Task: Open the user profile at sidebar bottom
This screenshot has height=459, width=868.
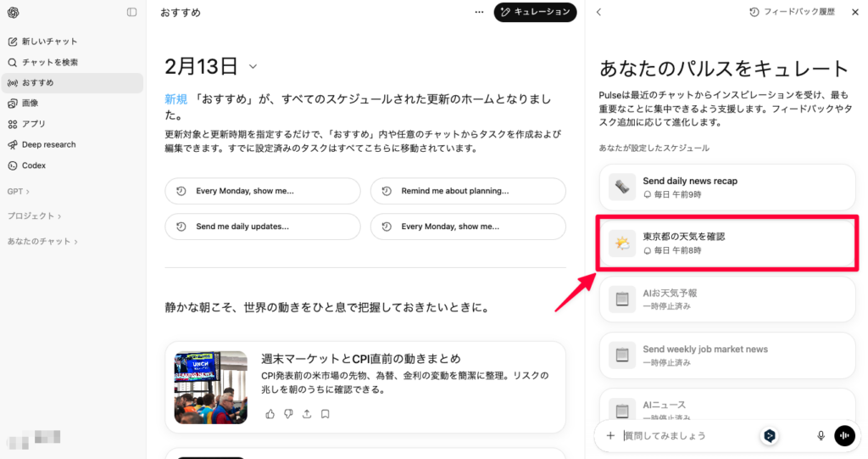Action: pyautogui.click(x=34, y=439)
